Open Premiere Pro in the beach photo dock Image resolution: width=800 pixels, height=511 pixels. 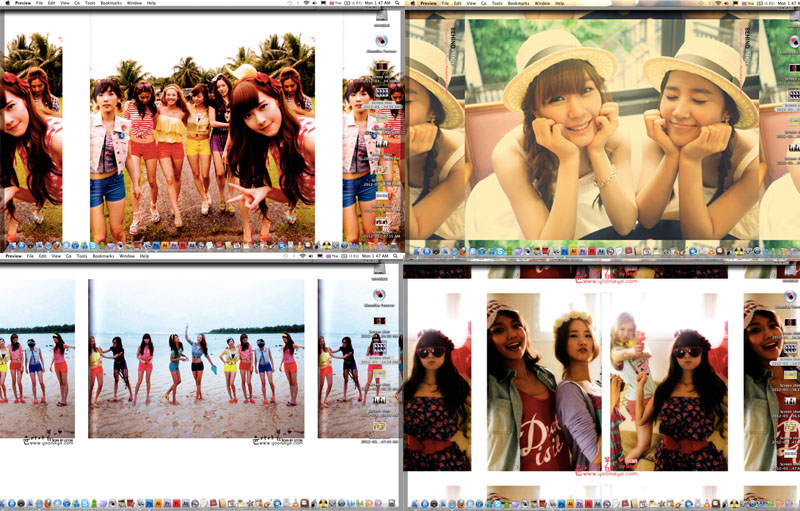(x=167, y=503)
